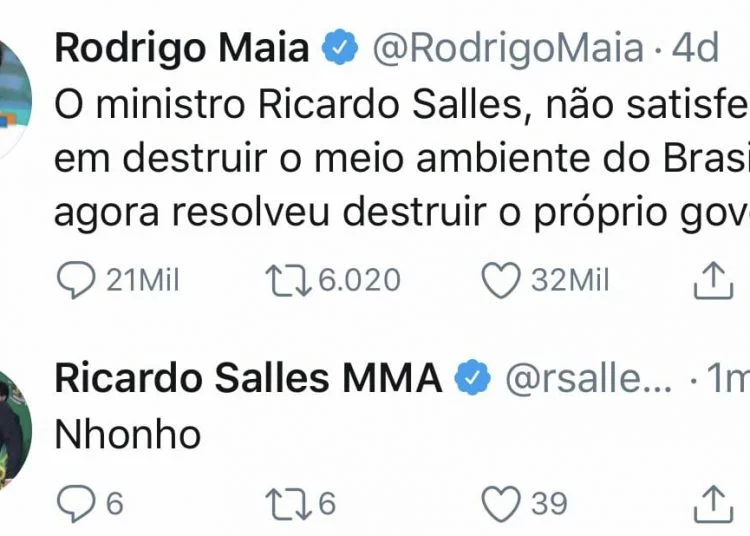Click Ricardo Salles MMA verified badge
Screen dimensions: 750x536
472,377
